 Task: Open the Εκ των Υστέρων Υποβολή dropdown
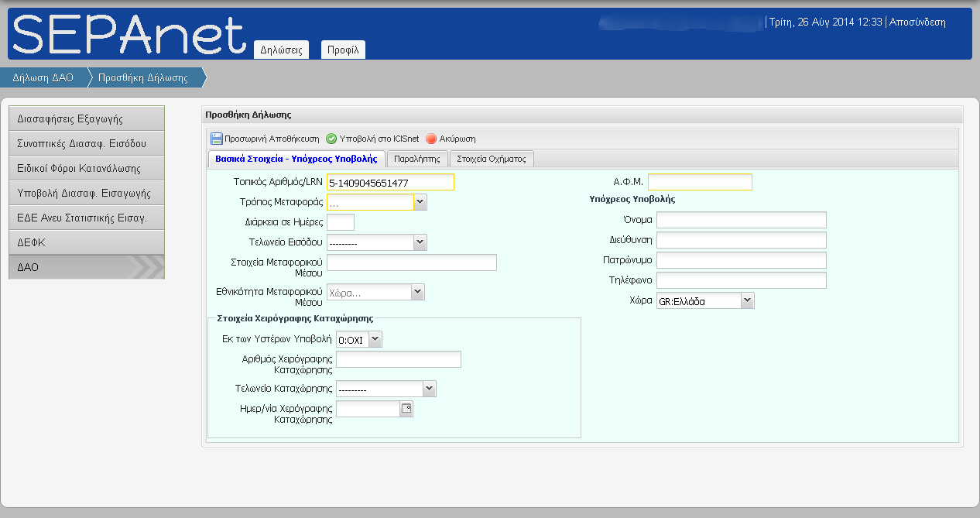375,339
